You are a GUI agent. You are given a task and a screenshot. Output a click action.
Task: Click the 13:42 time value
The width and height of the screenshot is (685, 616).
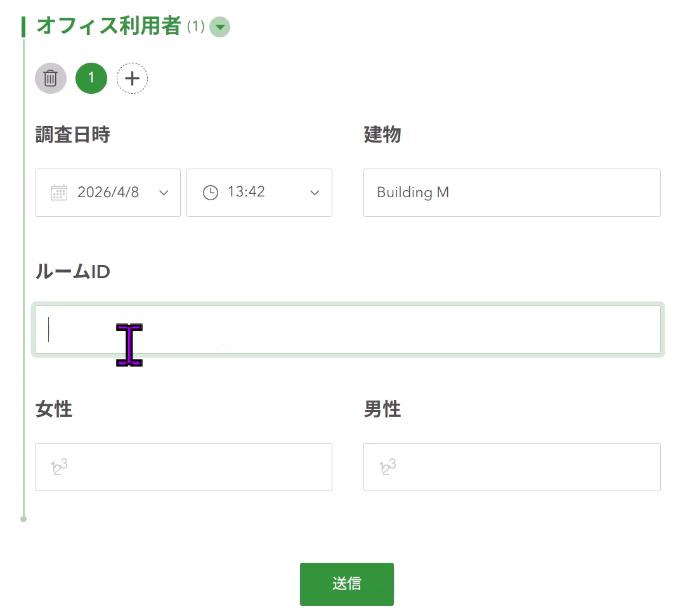(246, 193)
